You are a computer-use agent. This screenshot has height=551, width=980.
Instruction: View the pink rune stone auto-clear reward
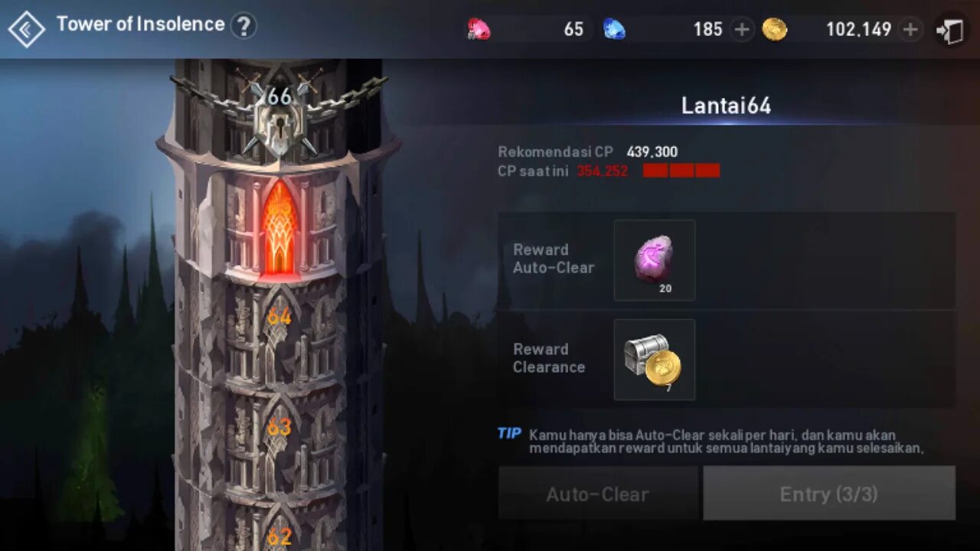[655, 260]
